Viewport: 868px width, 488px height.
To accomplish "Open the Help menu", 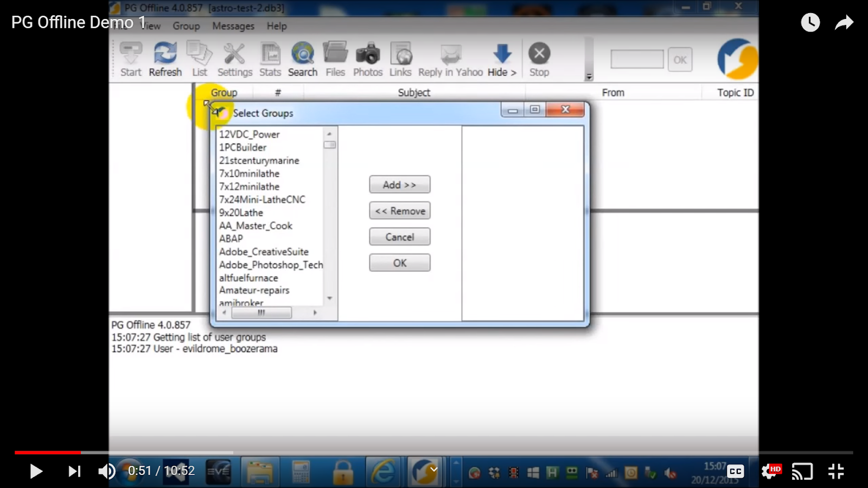I will click(277, 26).
